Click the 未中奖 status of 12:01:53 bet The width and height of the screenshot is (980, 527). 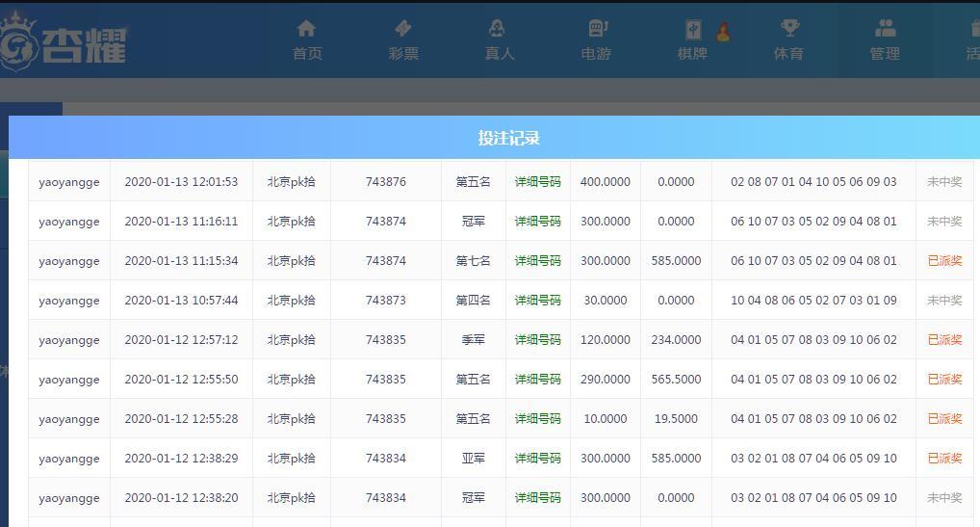tap(944, 182)
